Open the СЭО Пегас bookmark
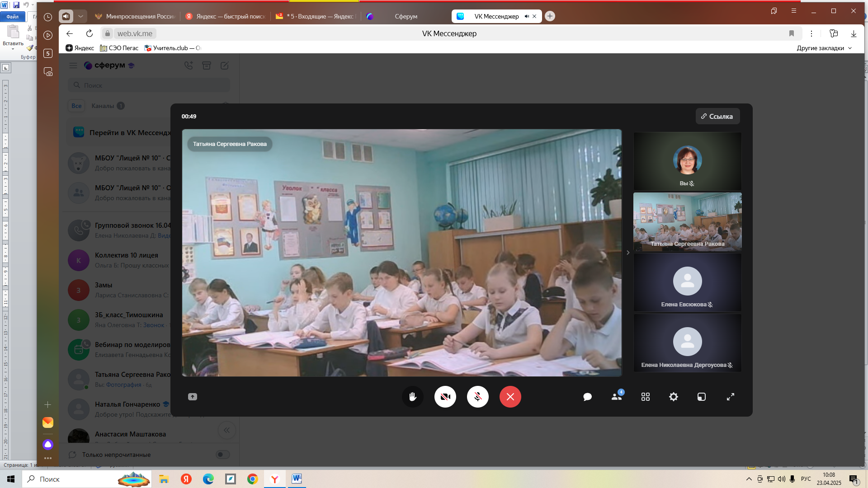 (119, 48)
